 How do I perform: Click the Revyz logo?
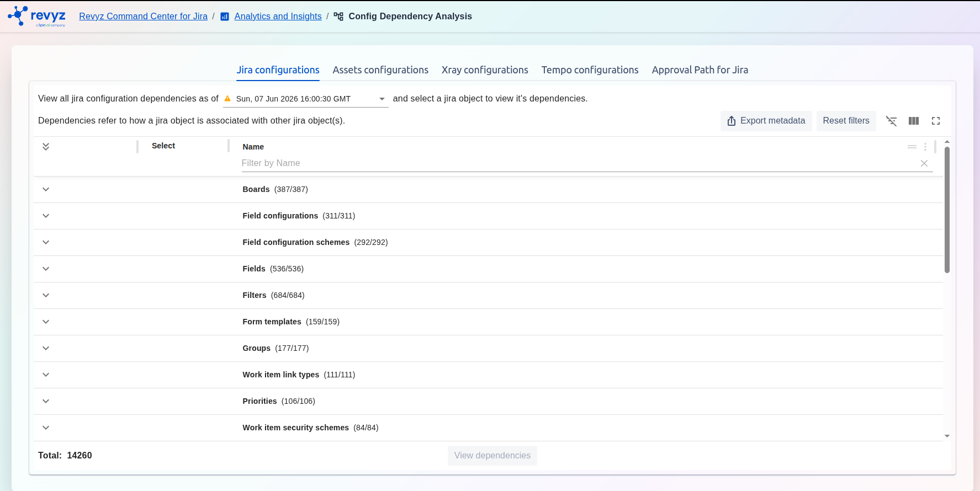[36, 17]
